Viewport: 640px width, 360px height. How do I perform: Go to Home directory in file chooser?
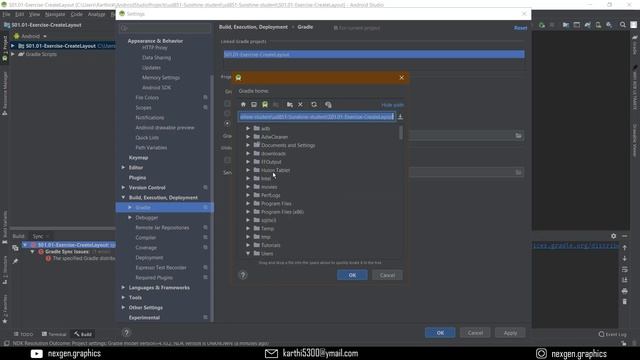pos(243,104)
